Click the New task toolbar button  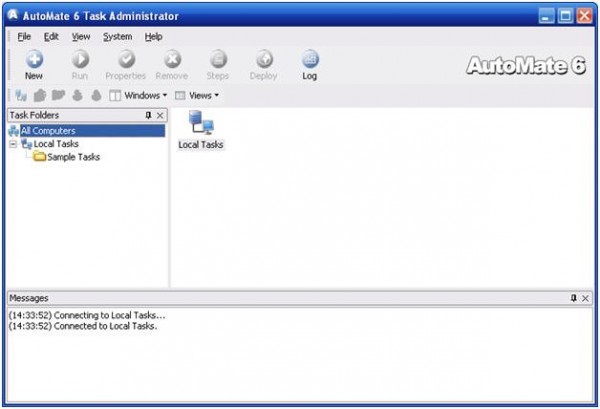click(34, 65)
